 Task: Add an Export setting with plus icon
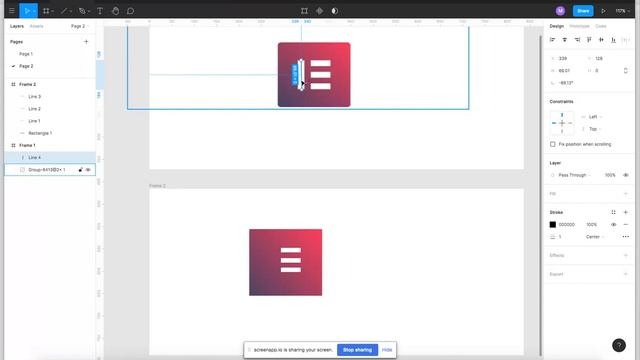click(x=626, y=274)
